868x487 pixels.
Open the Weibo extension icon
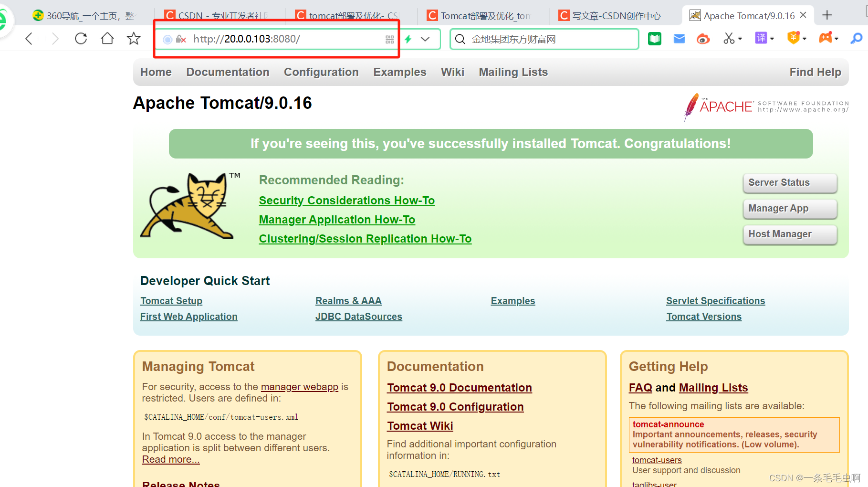point(703,39)
